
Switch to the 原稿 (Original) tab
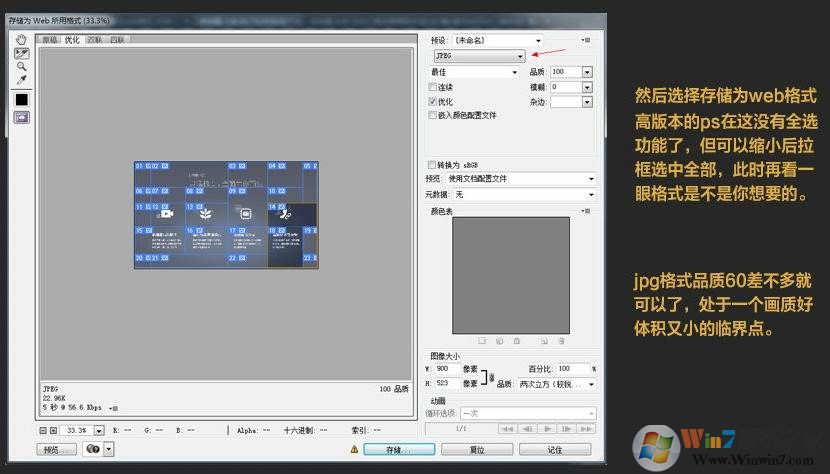pyautogui.click(x=49, y=40)
